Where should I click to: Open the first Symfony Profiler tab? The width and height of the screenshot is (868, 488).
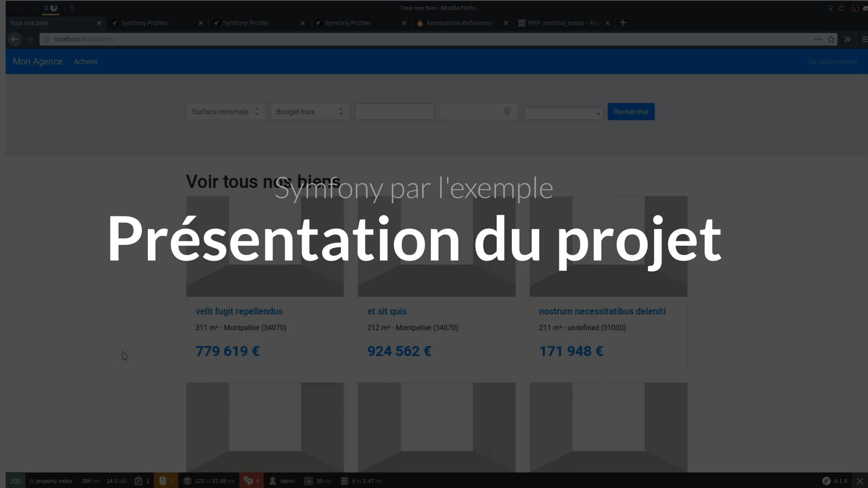coord(144,23)
